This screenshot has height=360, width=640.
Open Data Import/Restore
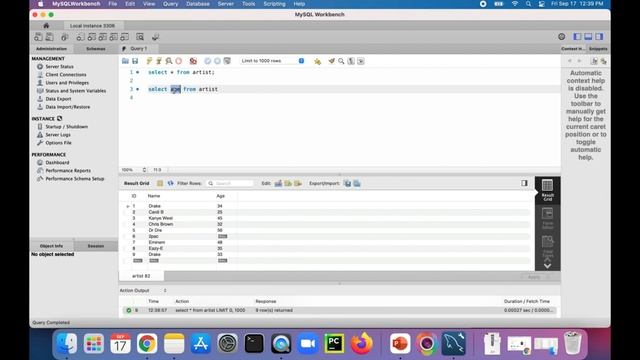pyautogui.click(x=68, y=107)
